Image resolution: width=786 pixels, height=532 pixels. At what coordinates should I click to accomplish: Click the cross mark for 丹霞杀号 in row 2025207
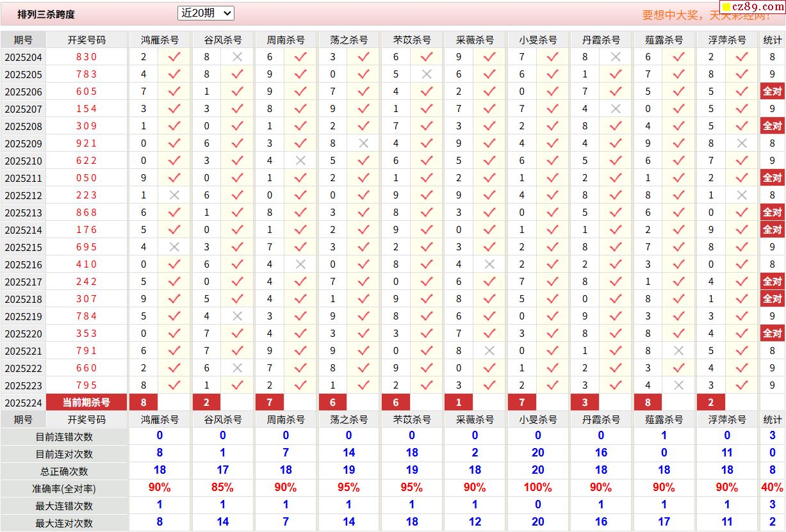click(616, 109)
